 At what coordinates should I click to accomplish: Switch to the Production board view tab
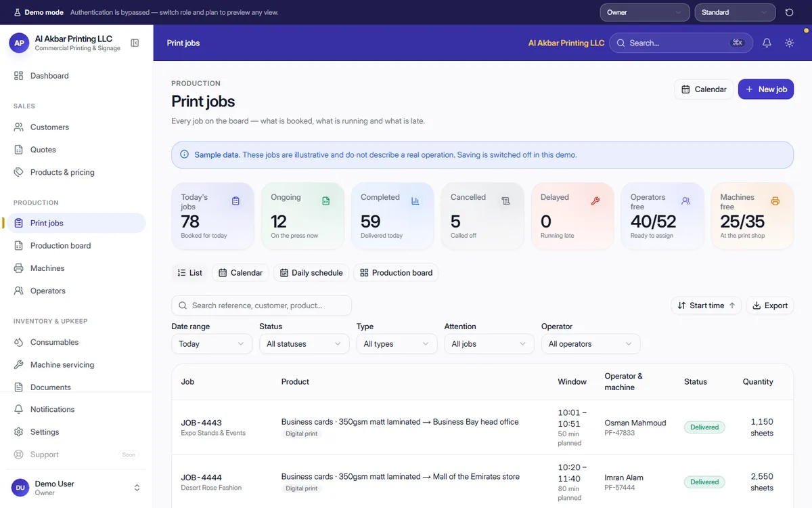click(x=396, y=273)
